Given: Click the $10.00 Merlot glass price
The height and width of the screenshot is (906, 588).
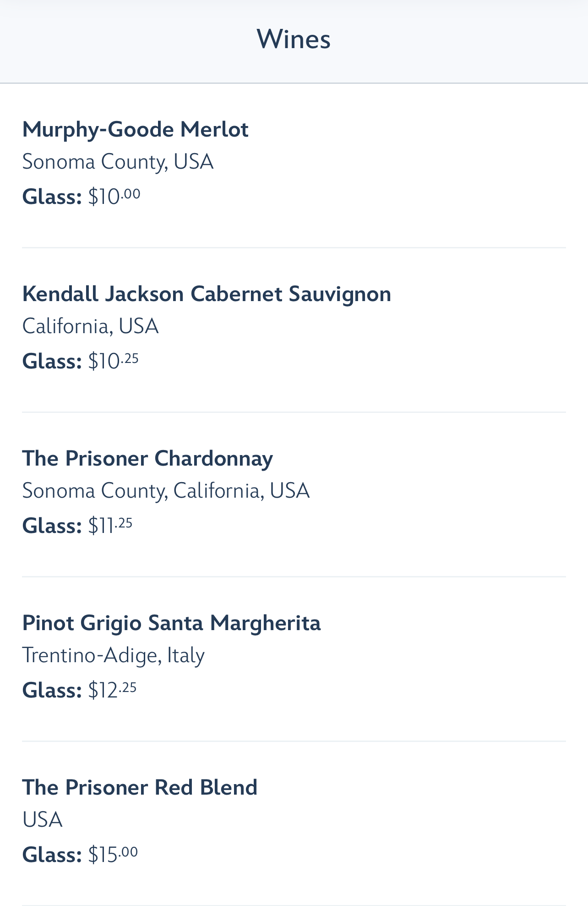Looking at the screenshot, I should [x=114, y=197].
